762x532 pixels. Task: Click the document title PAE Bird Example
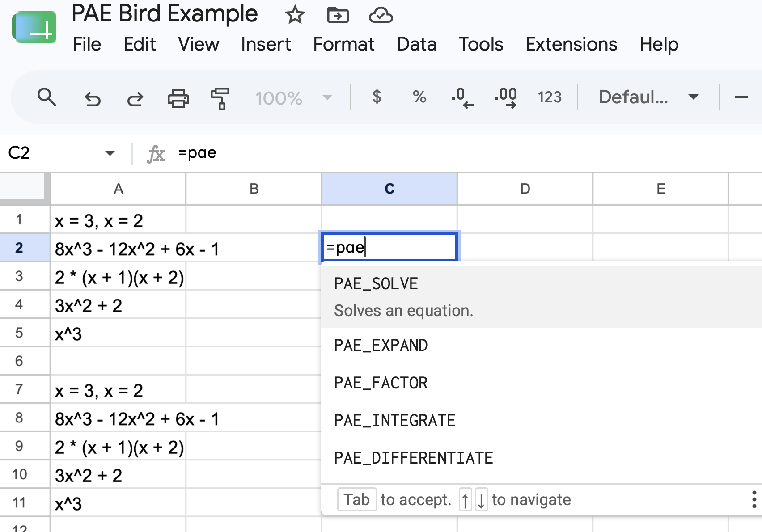pos(165,14)
